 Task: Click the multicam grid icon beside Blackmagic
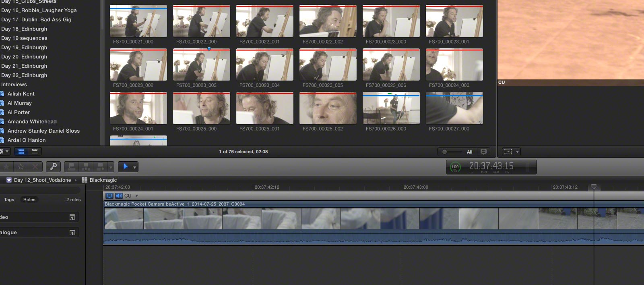[x=85, y=180]
